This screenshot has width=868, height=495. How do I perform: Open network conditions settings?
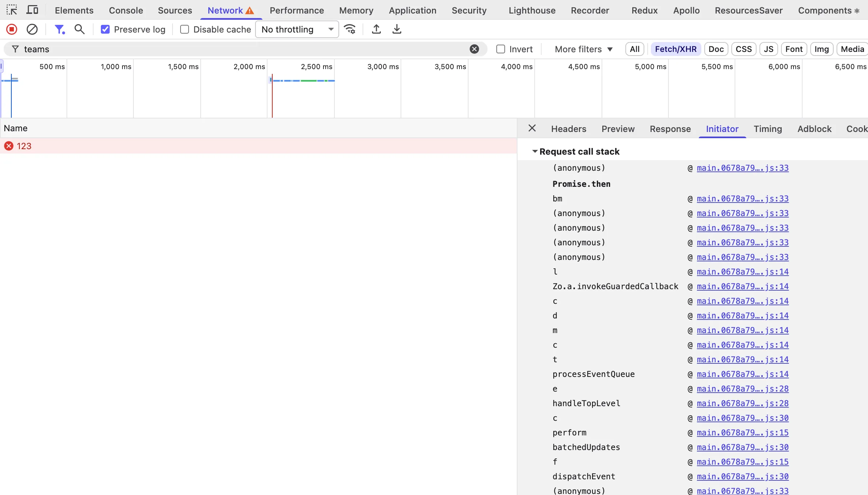click(x=350, y=29)
